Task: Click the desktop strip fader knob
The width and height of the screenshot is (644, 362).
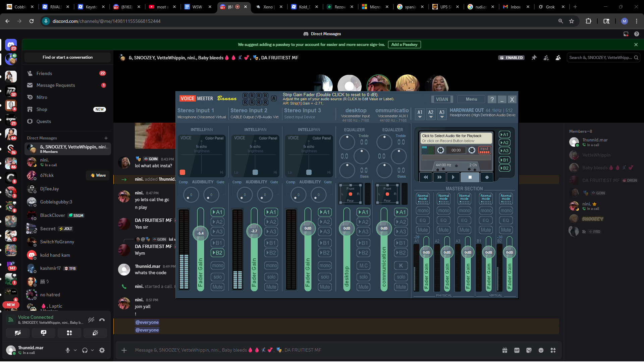Action: [347, 228]
